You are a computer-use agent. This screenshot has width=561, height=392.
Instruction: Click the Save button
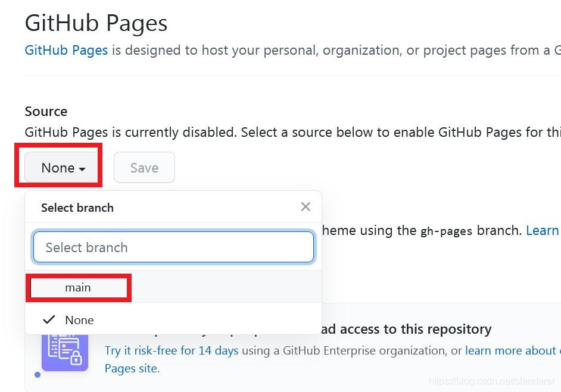click(x=144, y=167)
